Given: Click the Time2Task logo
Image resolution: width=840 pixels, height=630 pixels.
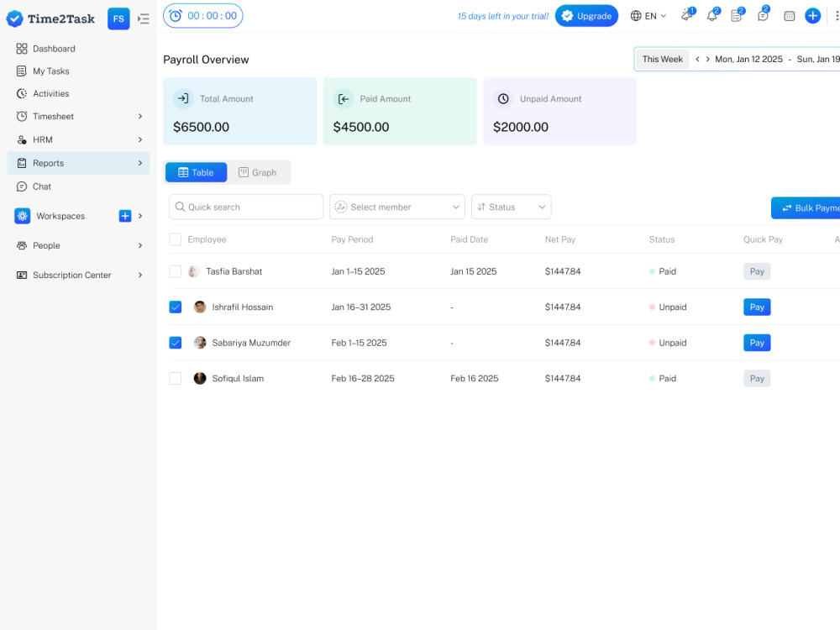Looking at the screenshot, I should point(50,18).
